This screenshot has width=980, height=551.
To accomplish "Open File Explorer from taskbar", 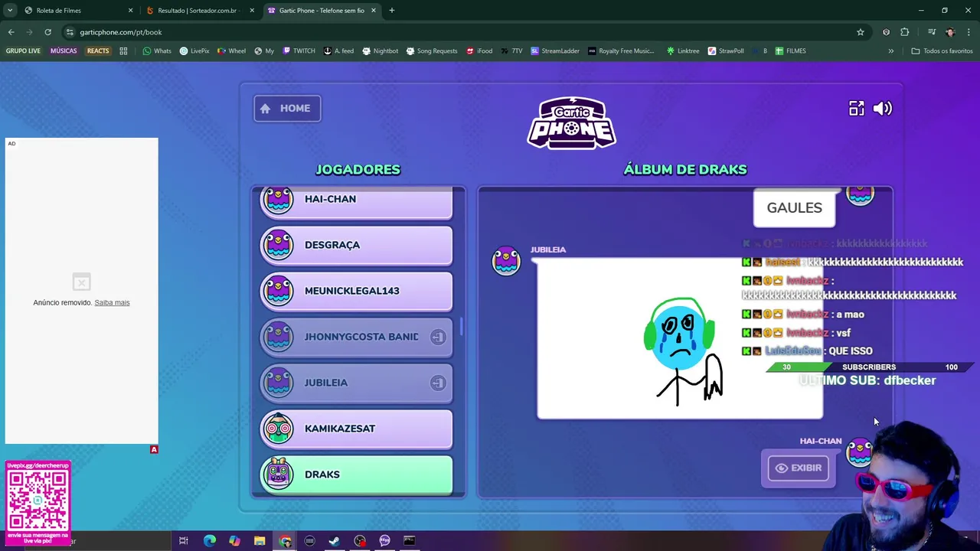I will (x=260, y=541).
